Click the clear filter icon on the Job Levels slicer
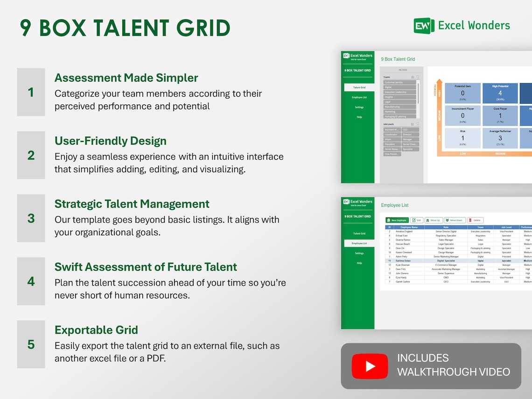Screen dimensions: 532x399 (418, 124)
